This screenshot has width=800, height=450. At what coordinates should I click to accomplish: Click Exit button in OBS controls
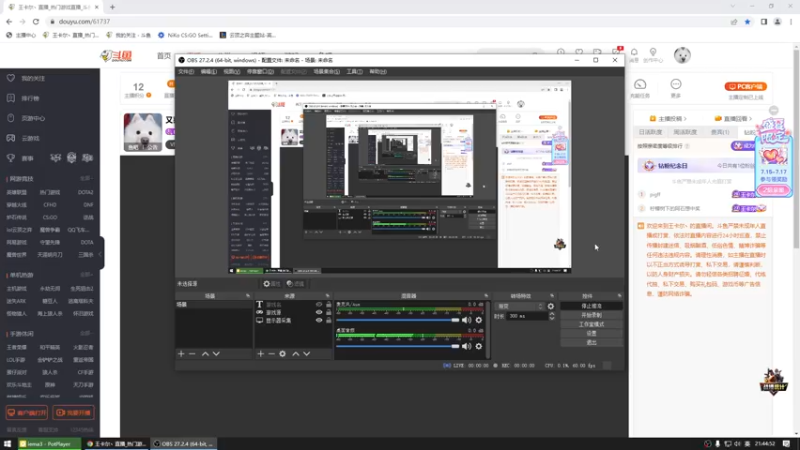click(591, 342)
